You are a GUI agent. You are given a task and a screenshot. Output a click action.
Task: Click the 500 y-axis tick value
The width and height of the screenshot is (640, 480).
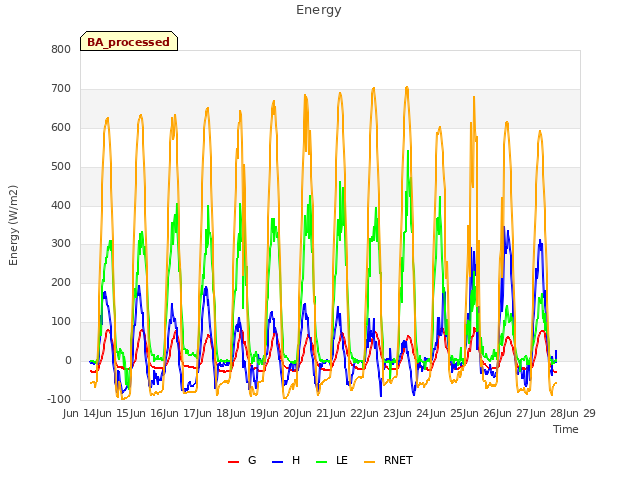pyautogui.click(x=61, y=167)
